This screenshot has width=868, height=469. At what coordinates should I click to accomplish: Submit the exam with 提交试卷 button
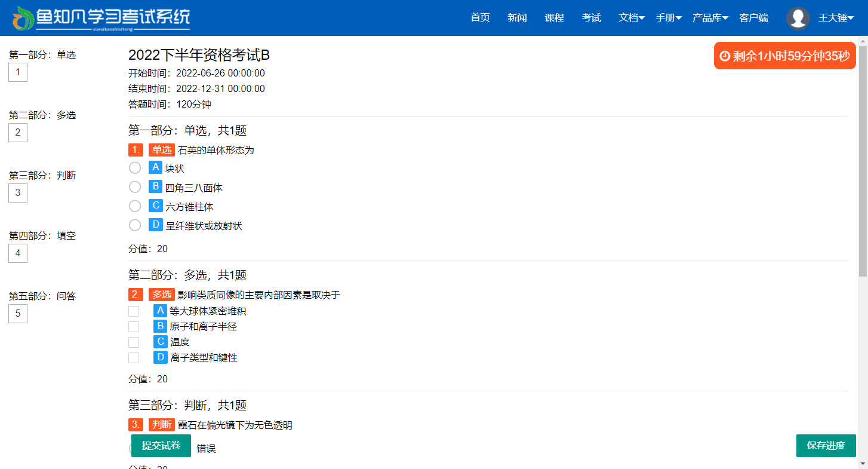(x=161, y=446)
